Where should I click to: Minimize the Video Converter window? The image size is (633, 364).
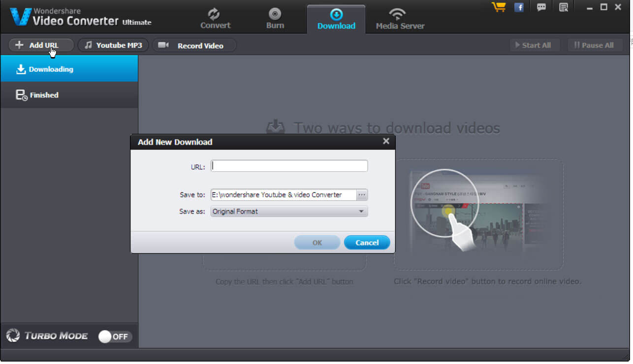pos(590,7)
